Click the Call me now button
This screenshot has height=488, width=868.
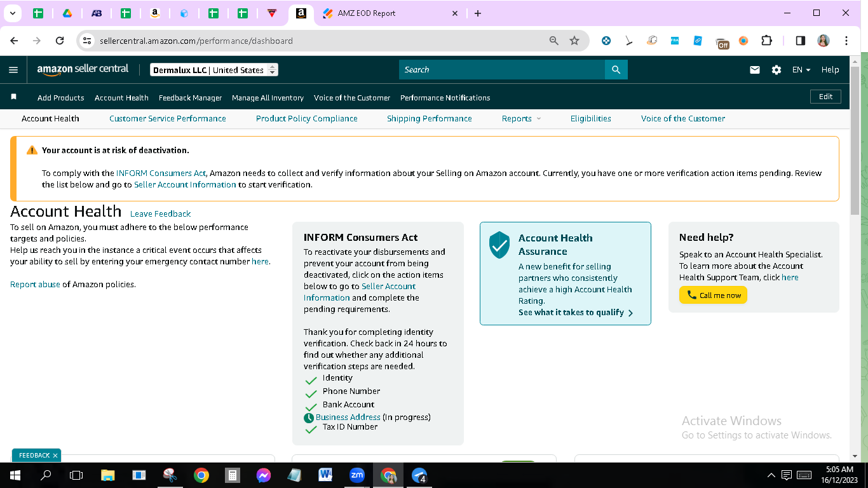coord(713,295)
